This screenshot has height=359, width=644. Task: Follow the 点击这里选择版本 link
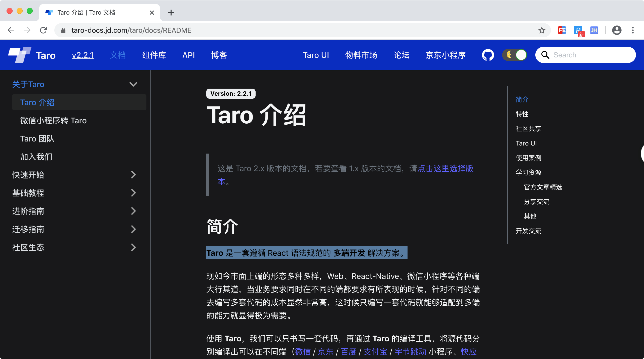coord(445,168)
